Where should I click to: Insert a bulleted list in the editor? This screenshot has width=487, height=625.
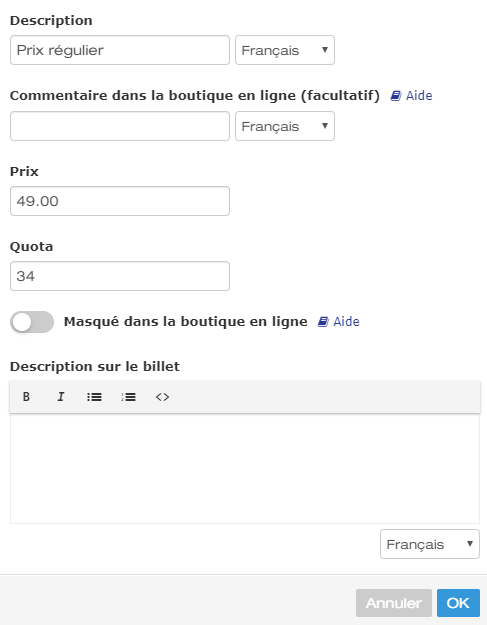pos(94,397)
